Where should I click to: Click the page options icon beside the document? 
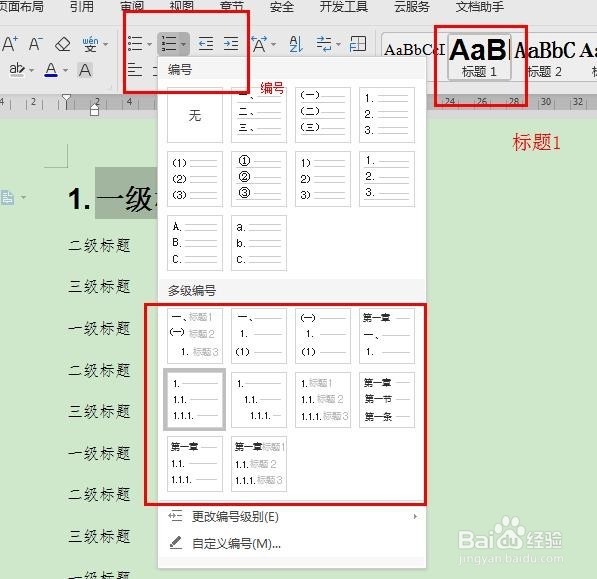coord(8,198)
